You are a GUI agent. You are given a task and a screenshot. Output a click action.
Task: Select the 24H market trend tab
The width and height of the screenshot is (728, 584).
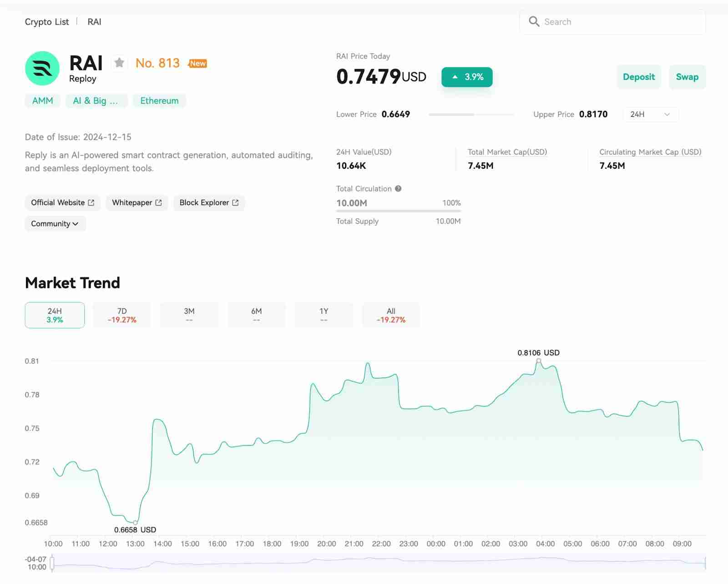click(55, 315)
